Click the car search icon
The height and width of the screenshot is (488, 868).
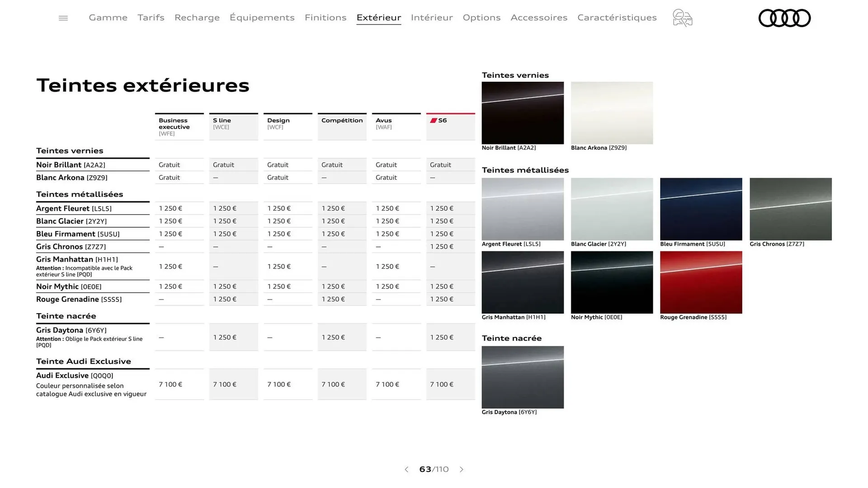coord(682,18)
